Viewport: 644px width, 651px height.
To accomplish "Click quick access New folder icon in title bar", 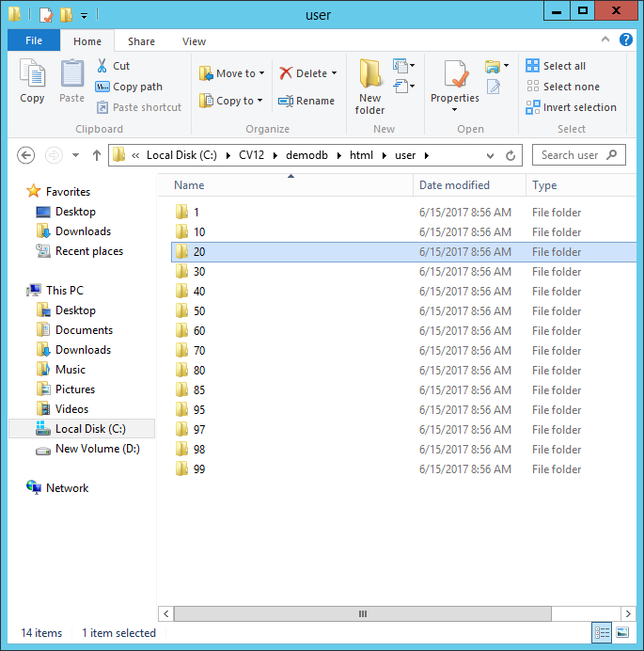I will (x=66, y=15).
